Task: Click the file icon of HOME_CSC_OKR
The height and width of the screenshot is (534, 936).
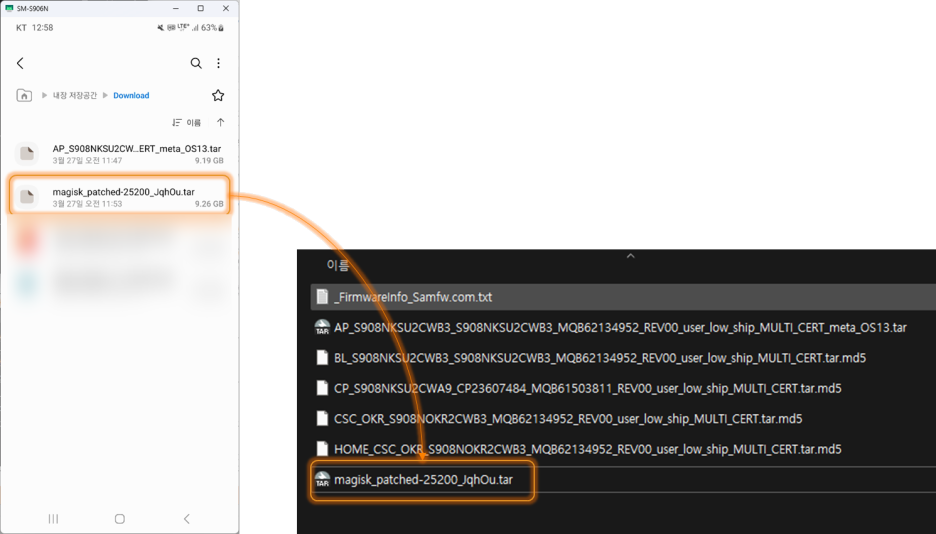Action: 322,449
